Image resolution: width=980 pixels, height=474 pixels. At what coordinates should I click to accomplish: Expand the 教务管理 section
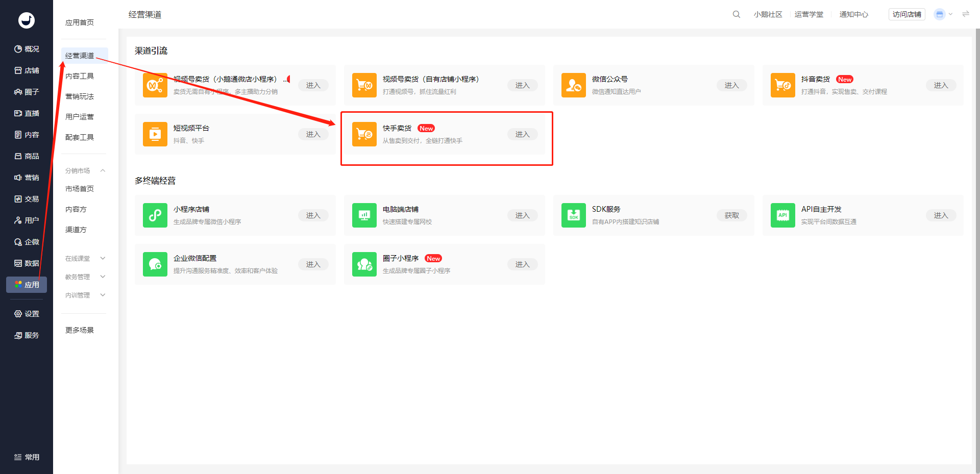pos(103,277)
